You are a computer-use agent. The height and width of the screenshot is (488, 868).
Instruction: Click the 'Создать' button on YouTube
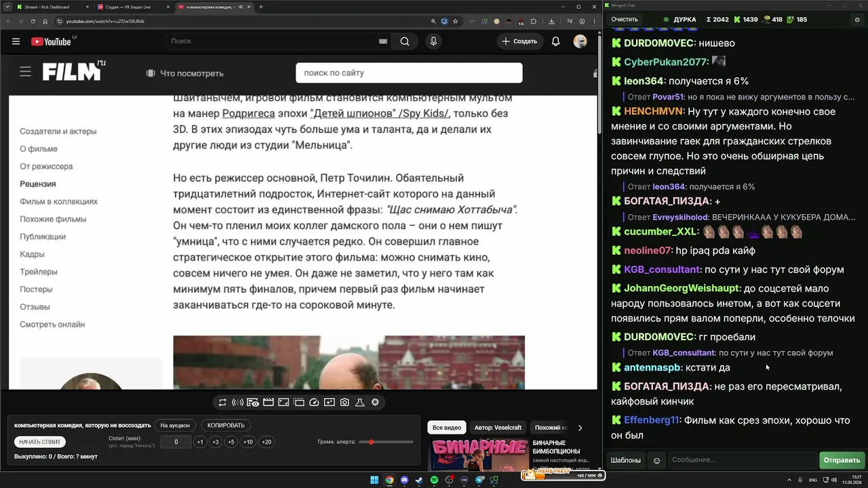[520, 41]
